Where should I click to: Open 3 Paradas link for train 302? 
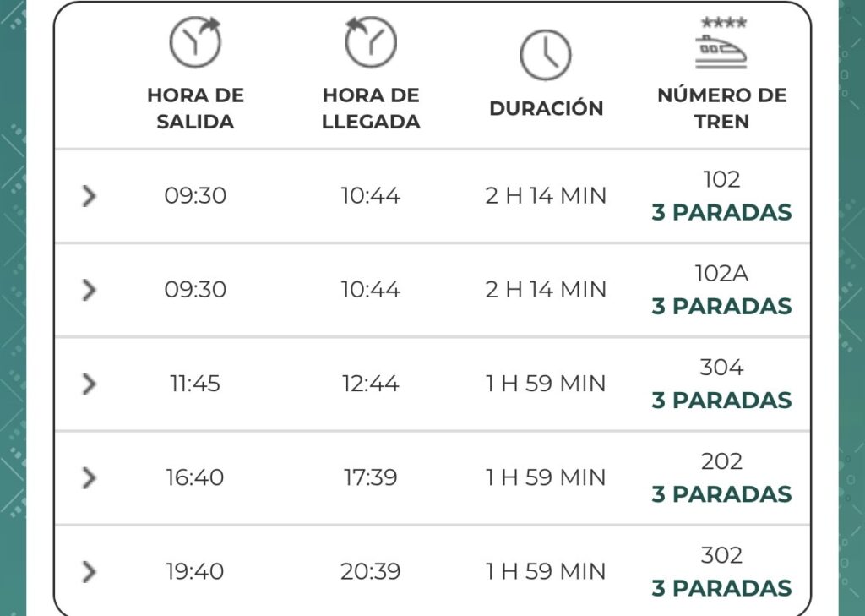tap(721, 588)
